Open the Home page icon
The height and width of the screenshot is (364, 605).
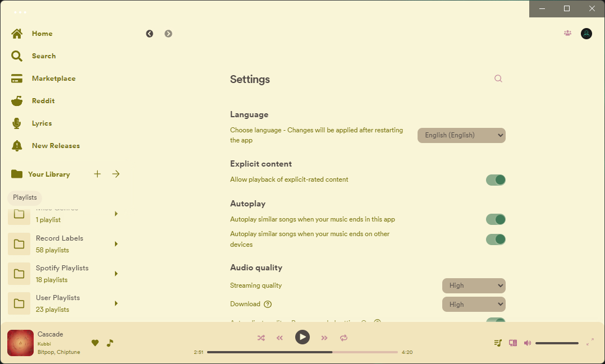(x=17, y=34)
